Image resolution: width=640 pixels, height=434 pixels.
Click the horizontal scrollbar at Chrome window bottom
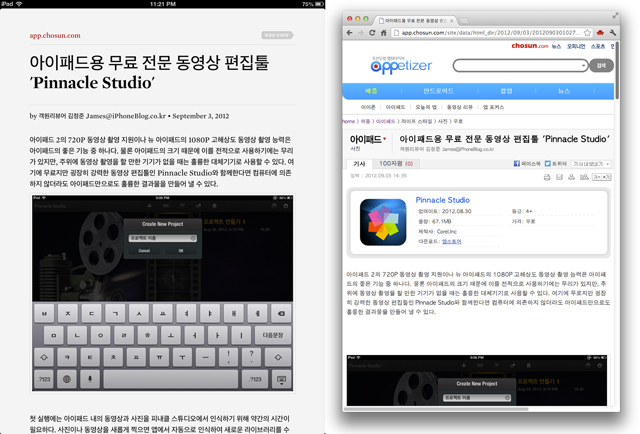437,409
